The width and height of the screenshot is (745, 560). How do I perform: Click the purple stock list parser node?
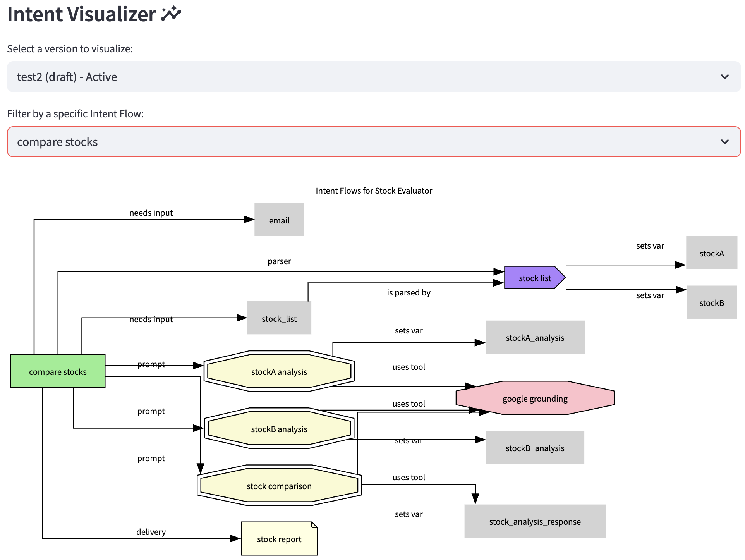pyautogui.click(x=534, y=278)
